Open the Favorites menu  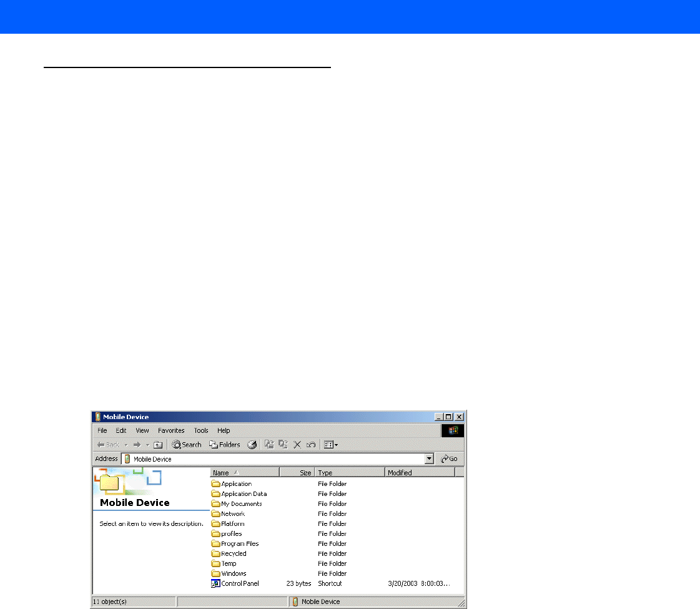click(171, 431)
